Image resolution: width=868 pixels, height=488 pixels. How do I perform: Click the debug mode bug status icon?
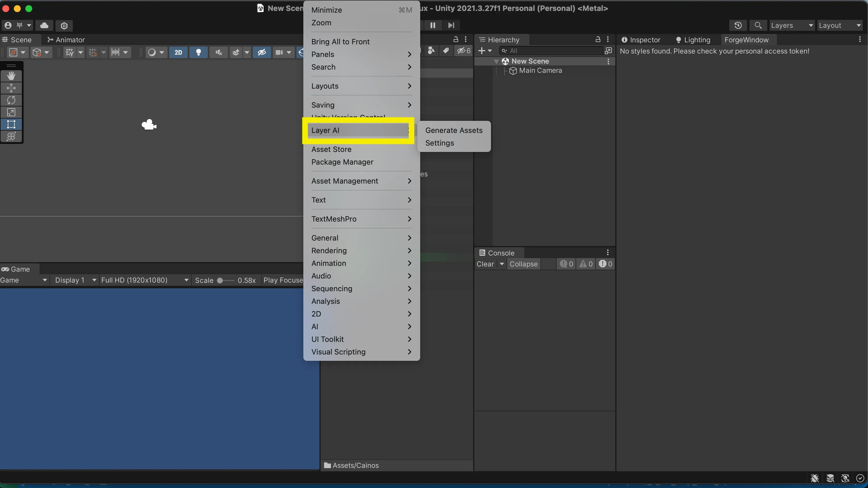tap(815, 478)
